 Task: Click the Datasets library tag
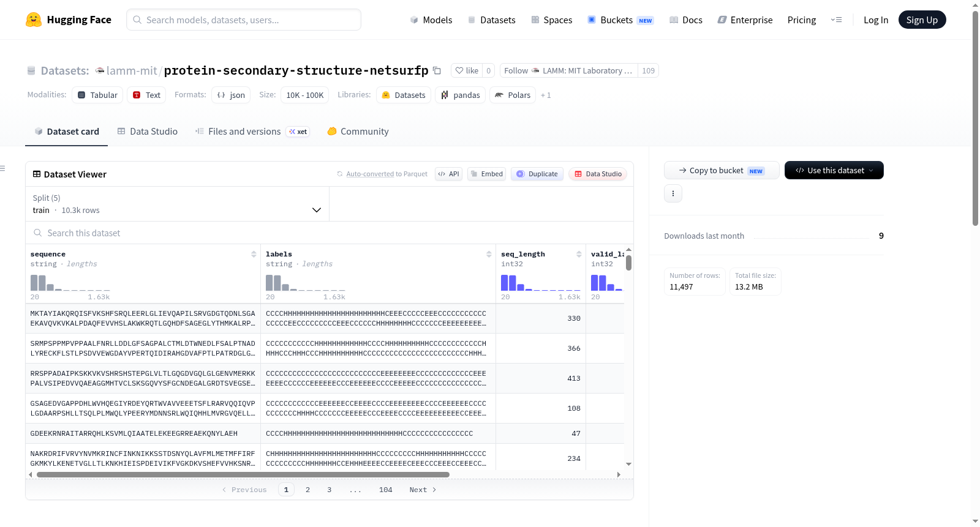pos(403,95)
